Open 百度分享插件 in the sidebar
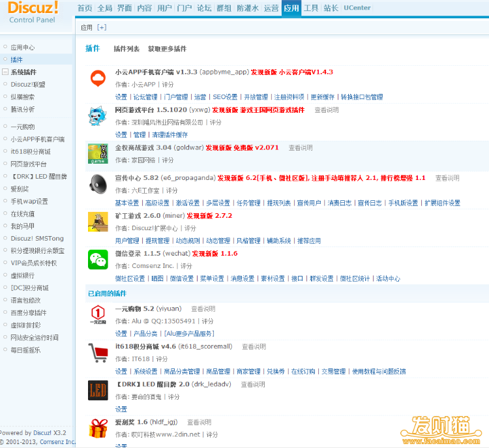The image size is (489, 448). (x=29, y=312)
